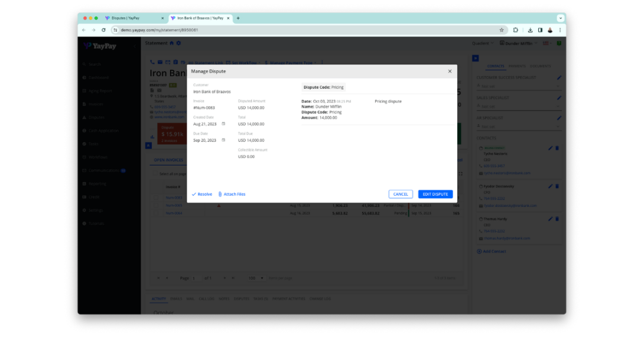Open Chrome's three-dot menu
644x337 pixels.
[560, 30]
